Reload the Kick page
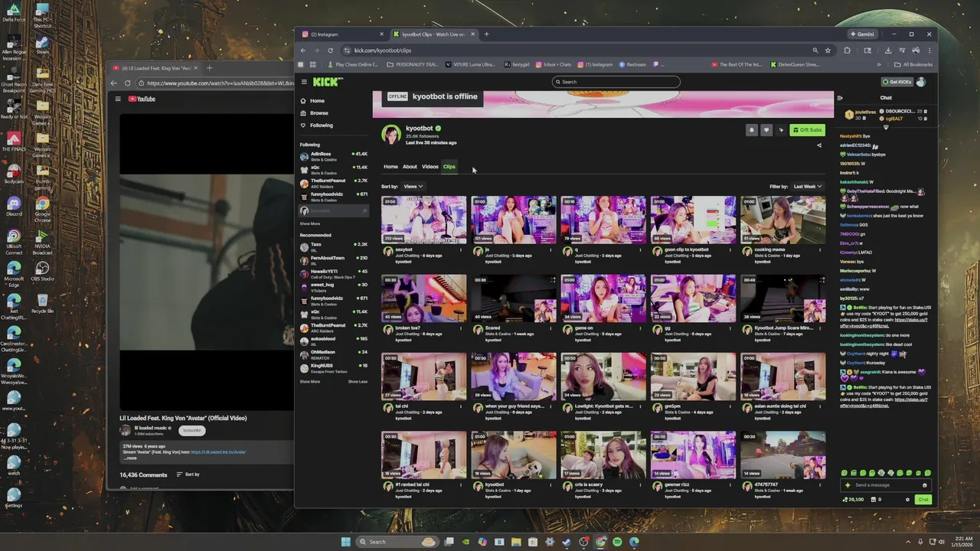 [330, 51]
